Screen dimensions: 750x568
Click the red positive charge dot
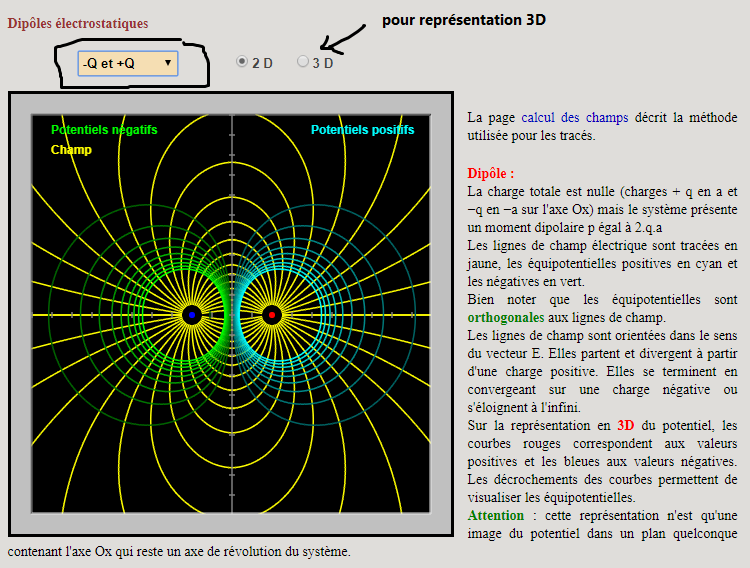click(x=271, y=315)
